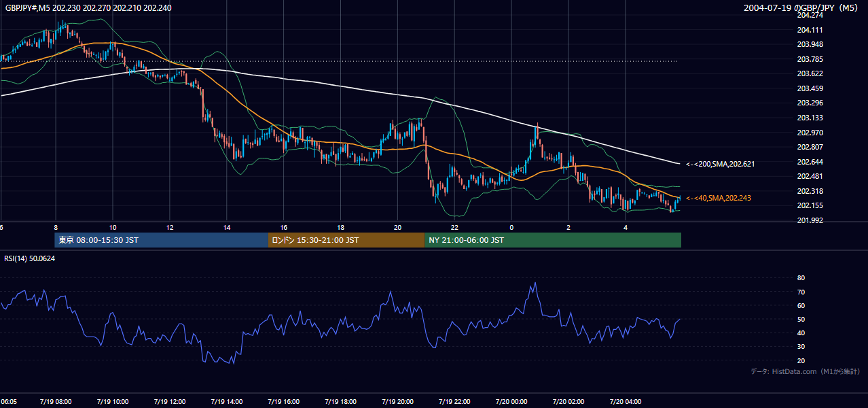Click the price axis value 202.970
This screenshot has height=408, width=868.
point(810,133)
